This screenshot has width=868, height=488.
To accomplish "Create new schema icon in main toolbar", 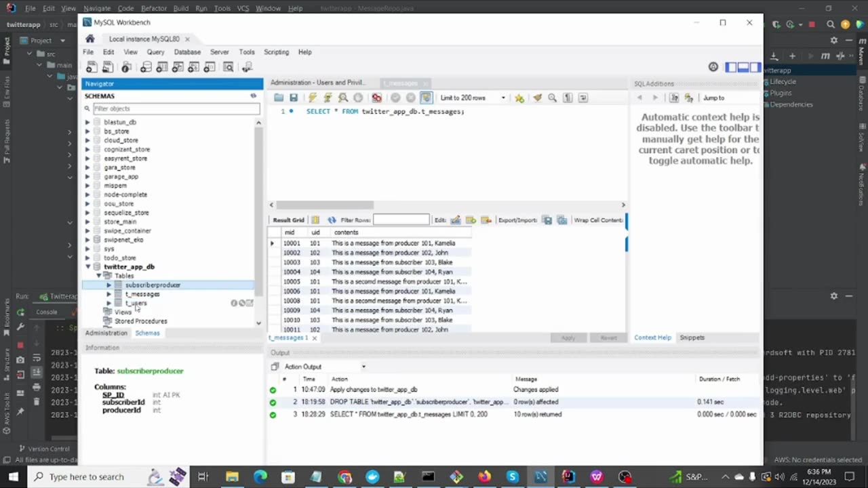I will click(x=146, y=67).
